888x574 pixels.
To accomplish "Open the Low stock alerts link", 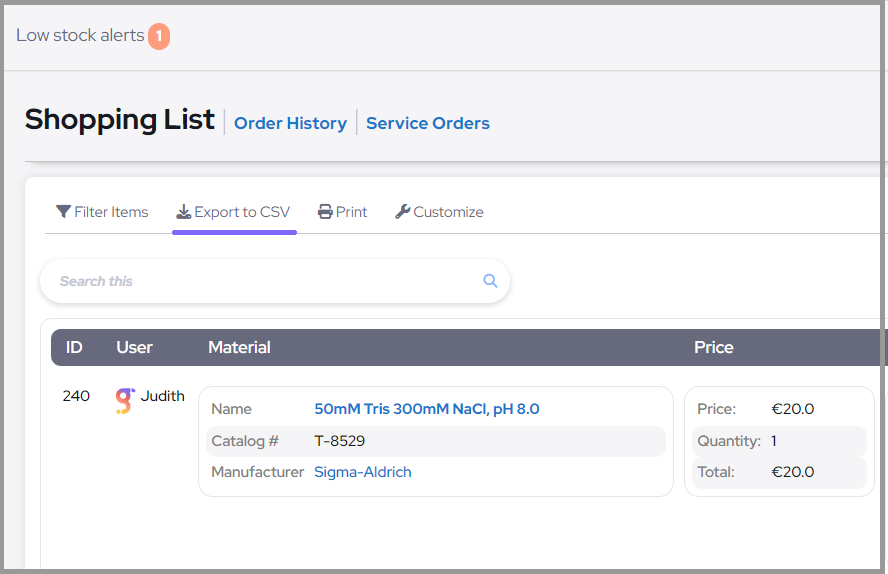I will [x=80, y=36].
